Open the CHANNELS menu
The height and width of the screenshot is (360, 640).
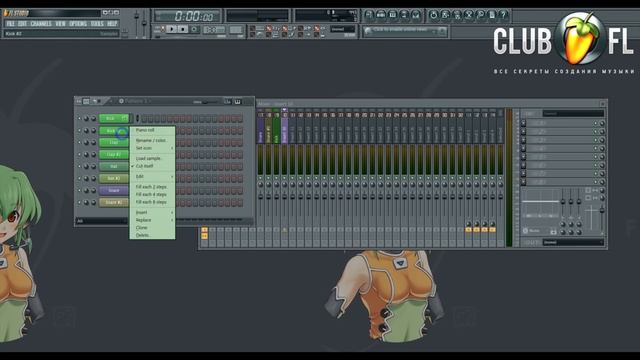(41, 24)
